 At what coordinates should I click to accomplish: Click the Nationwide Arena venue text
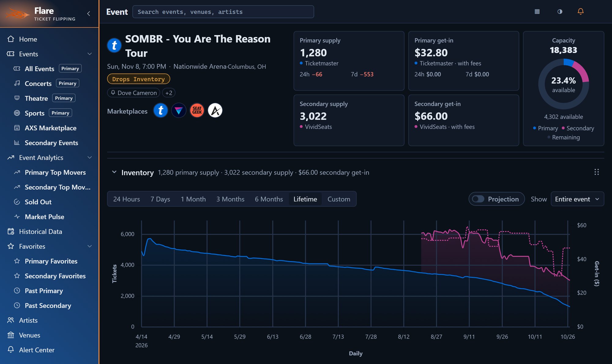(x=200, y=66)
